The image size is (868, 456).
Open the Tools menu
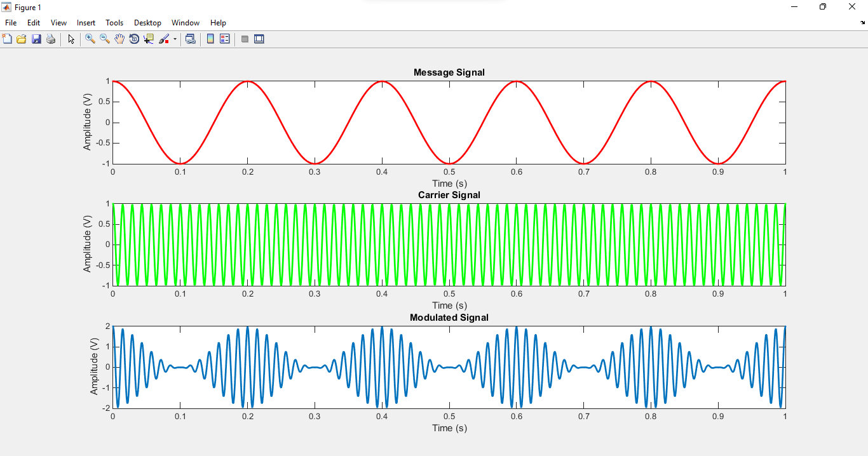click(114, 23)
